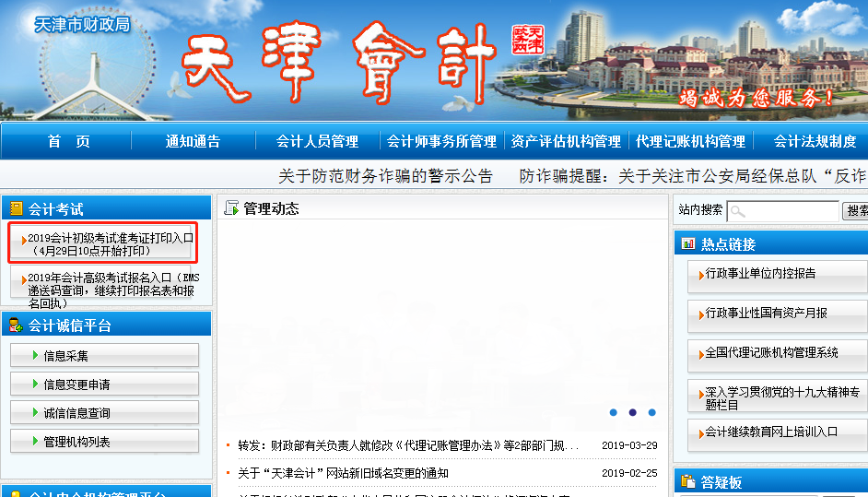
Task: Click the 答疑板 panel icon
Action: click(687, 481)
